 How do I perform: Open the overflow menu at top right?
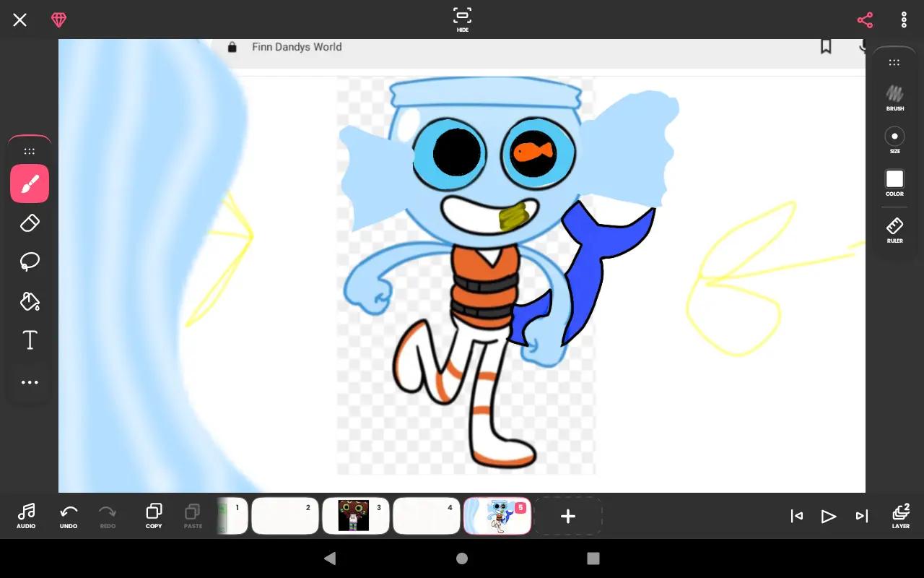(x=904, y=20)
